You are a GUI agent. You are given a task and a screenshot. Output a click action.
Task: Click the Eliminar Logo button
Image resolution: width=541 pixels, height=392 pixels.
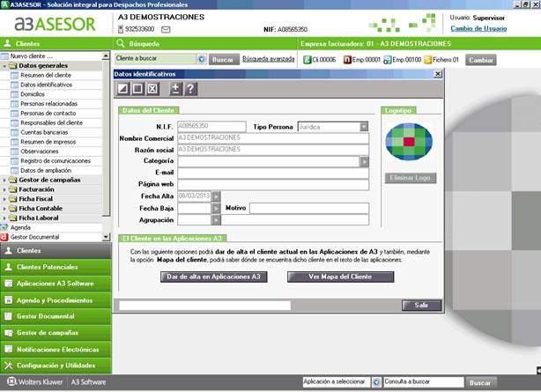click(411, 178)
